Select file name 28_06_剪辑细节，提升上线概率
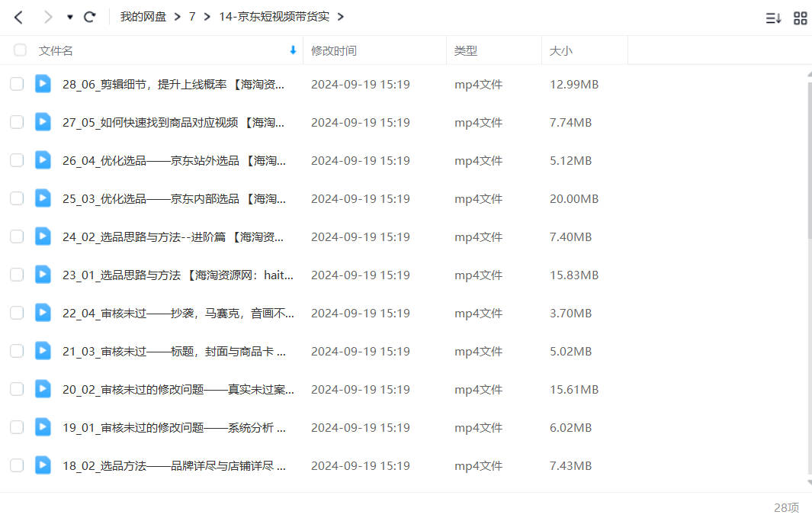Viewport: 812px width, 518px height. coord(174,85)
